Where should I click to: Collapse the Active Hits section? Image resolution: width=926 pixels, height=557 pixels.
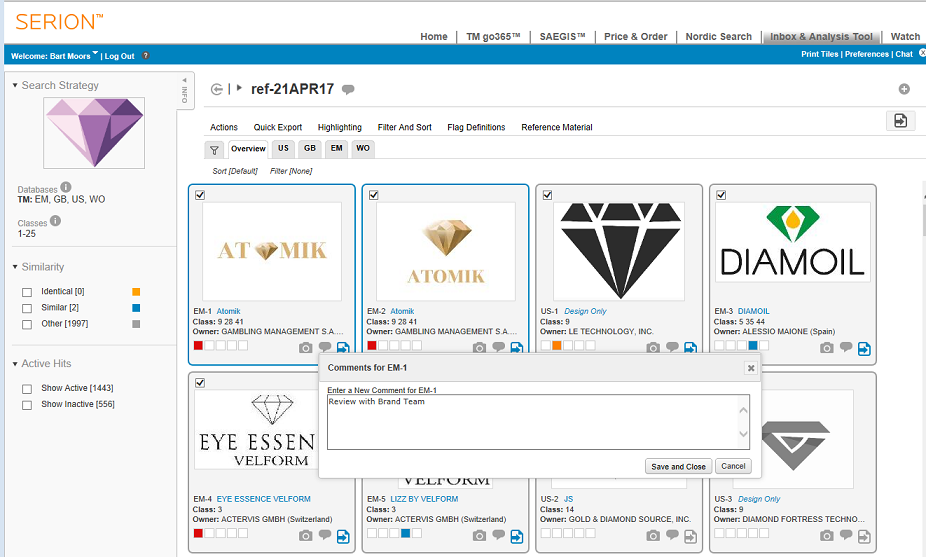point(15,364)
